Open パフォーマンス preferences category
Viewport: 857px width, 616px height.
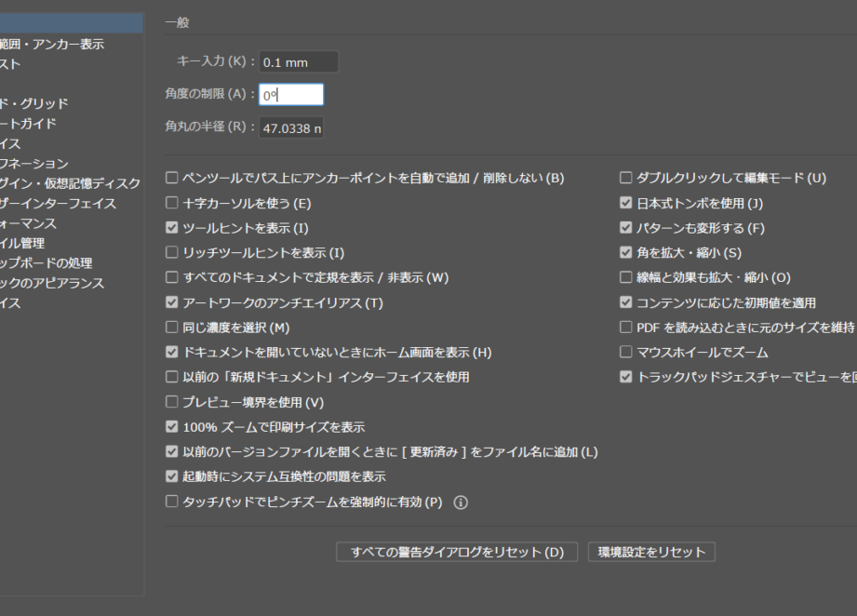(x=28, y=223)
